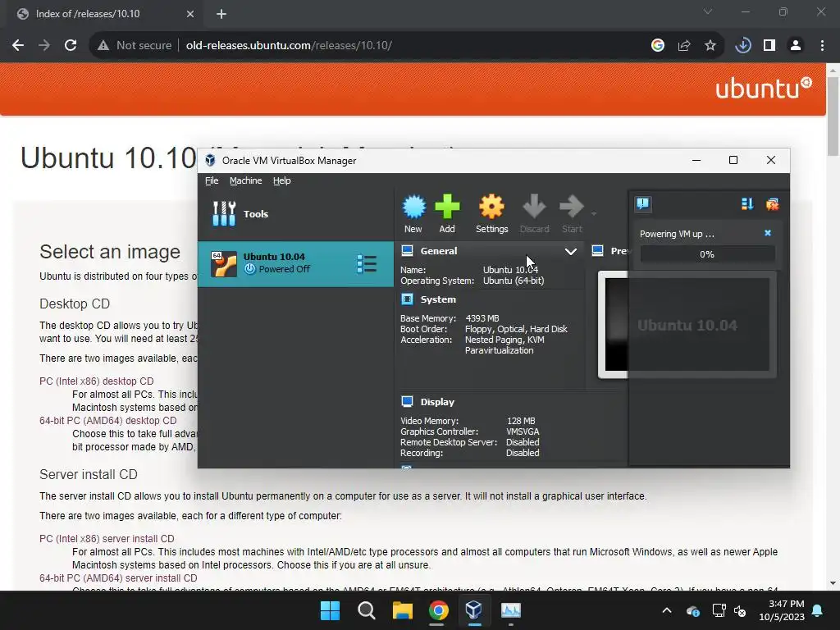Reload the Chrome page
The width and height of the screenshot is (840, 630).
pyautogui.click(x=71, y=46)
